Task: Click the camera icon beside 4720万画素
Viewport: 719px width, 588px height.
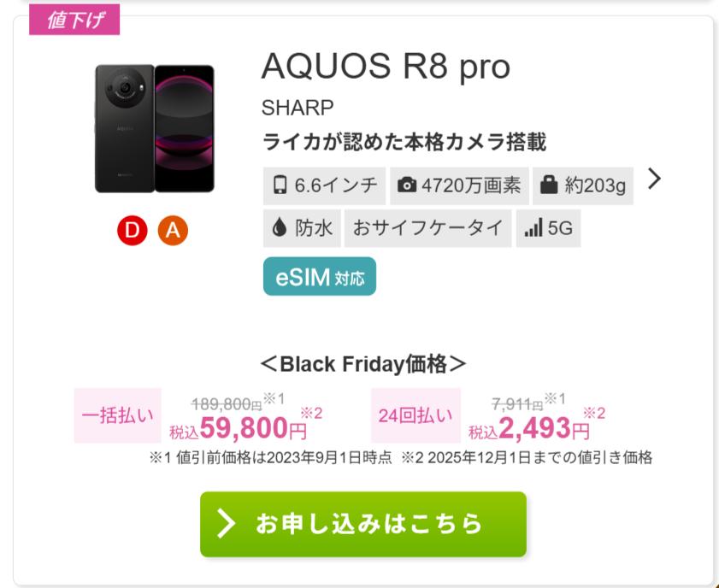Action: click(408, 185)
